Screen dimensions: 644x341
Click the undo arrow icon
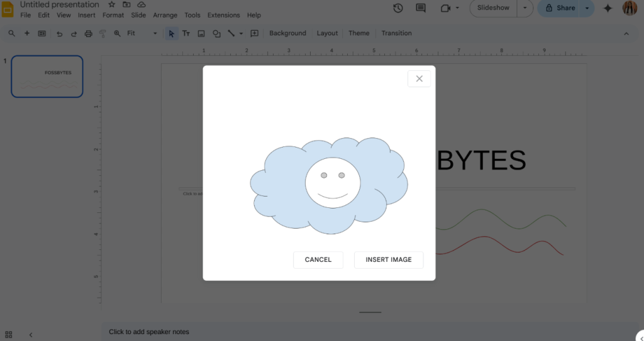[x=59, y=33]
